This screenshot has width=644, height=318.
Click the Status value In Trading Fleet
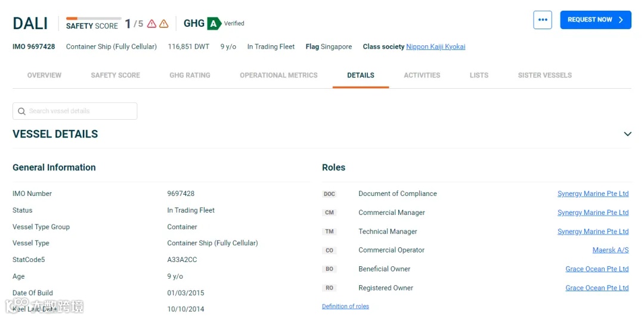(191, 210)
